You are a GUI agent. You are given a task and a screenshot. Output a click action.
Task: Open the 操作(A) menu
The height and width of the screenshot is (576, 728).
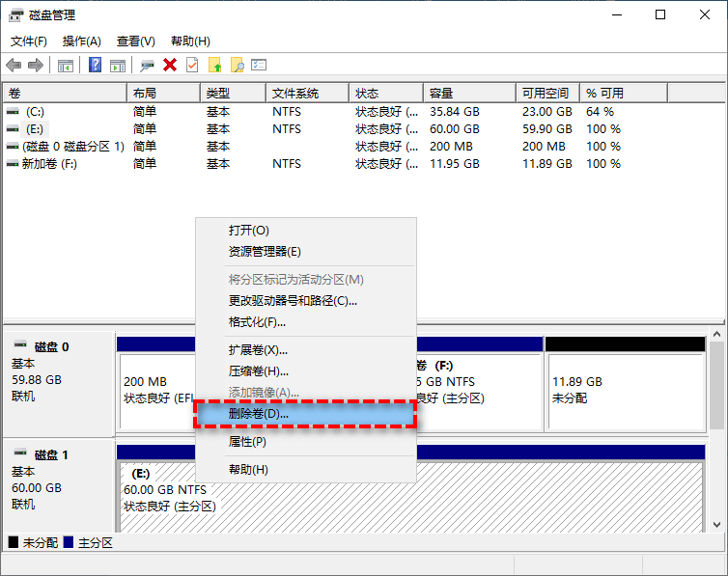point(82,41)
